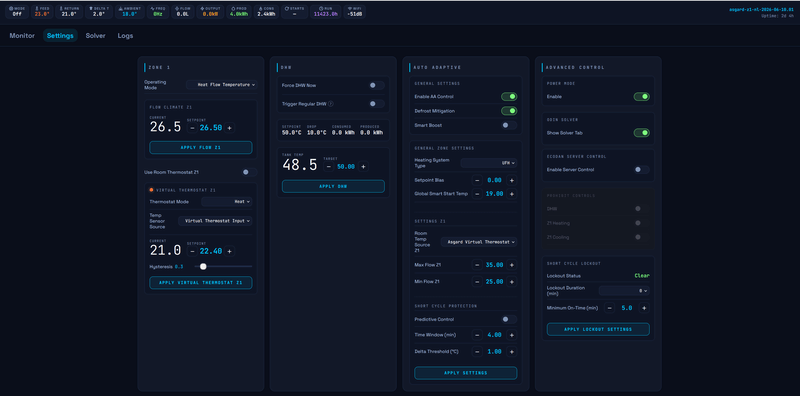Click the Freq waveform chip icon
This screenshot has width=800, height=396.
pos(152,9)
